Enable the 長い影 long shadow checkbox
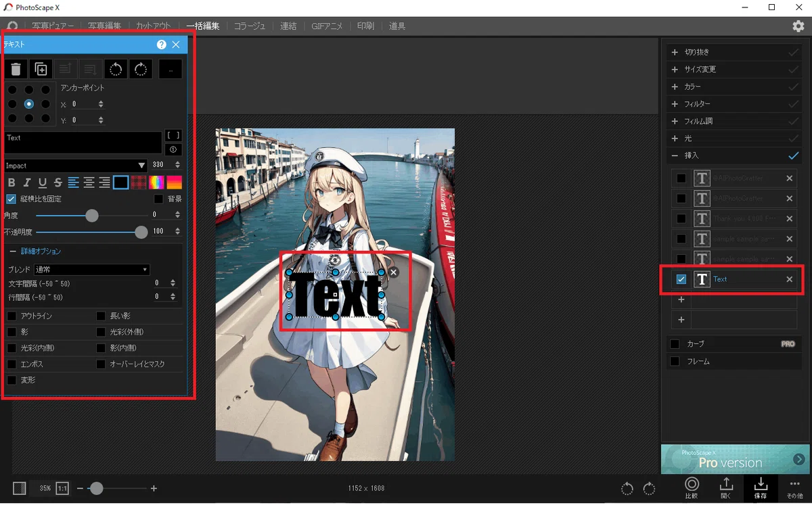Viewport: 812px width, 505px height. pos(101,316)
